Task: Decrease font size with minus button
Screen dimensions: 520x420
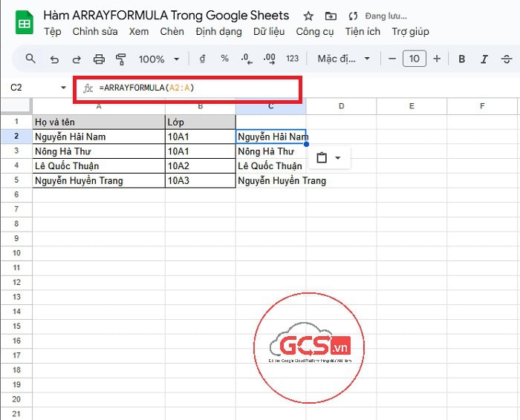Action: (392, 59)
